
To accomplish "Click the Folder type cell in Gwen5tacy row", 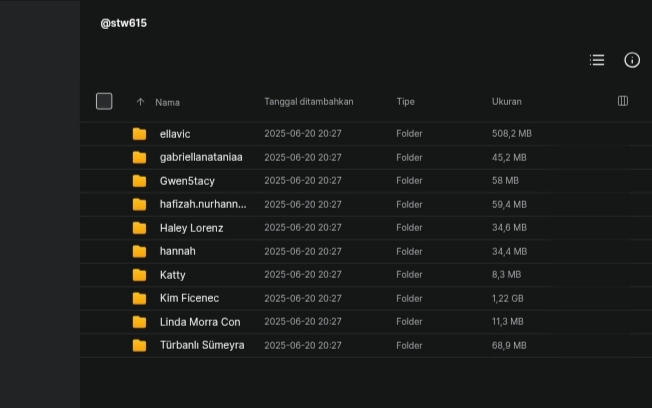I will (x=409, y=181).
